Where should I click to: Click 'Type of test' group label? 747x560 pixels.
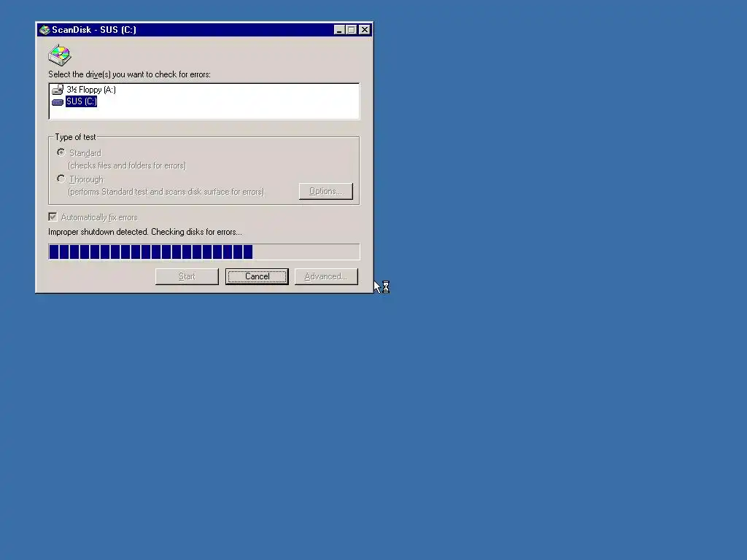[x=75, y=137]
